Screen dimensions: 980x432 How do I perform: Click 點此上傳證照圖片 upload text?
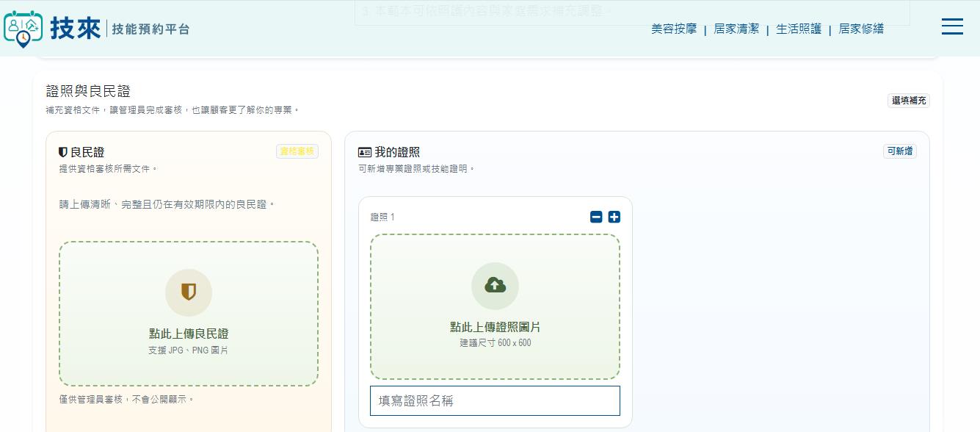[495, 327]
